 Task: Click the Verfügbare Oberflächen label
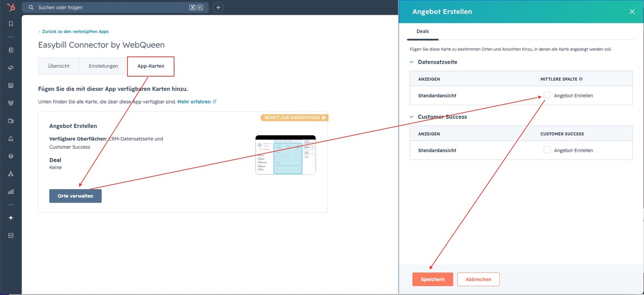pos(78,139)
